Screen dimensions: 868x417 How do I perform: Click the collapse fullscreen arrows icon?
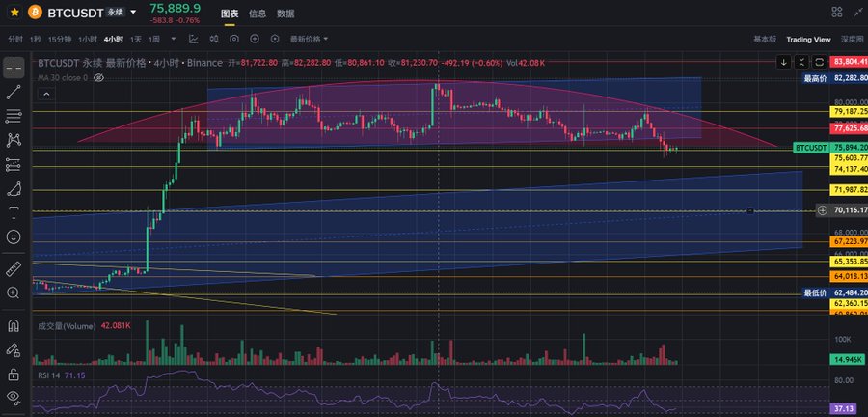click(859, 13)
